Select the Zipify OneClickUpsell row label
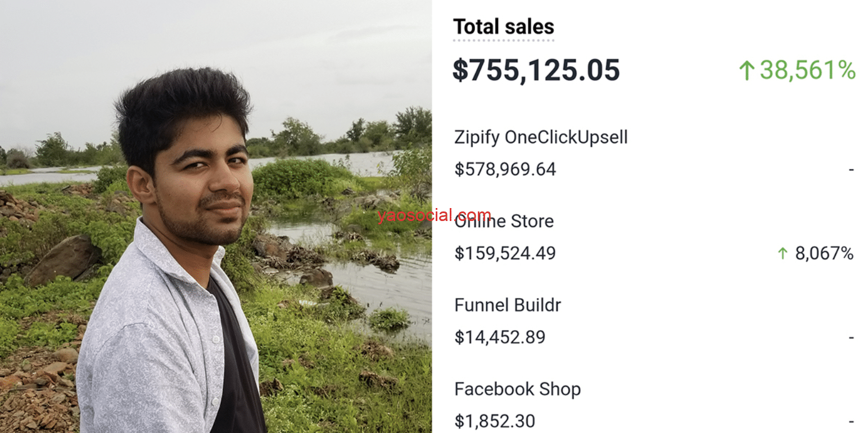The width and height of the screenshot is (868, 433). (x=540, y=137)
